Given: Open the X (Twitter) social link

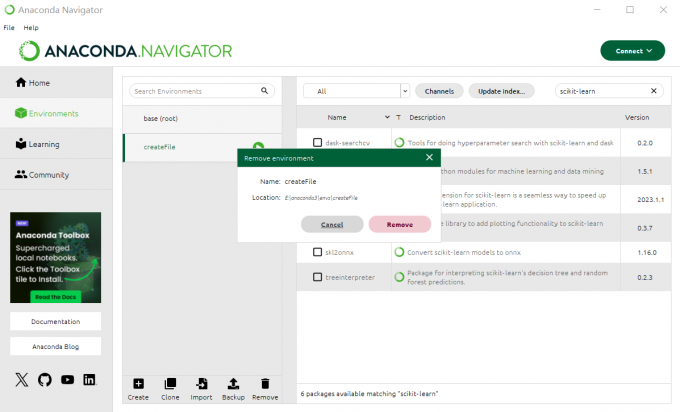Looking at the screenshot, I should pos(22,380).
